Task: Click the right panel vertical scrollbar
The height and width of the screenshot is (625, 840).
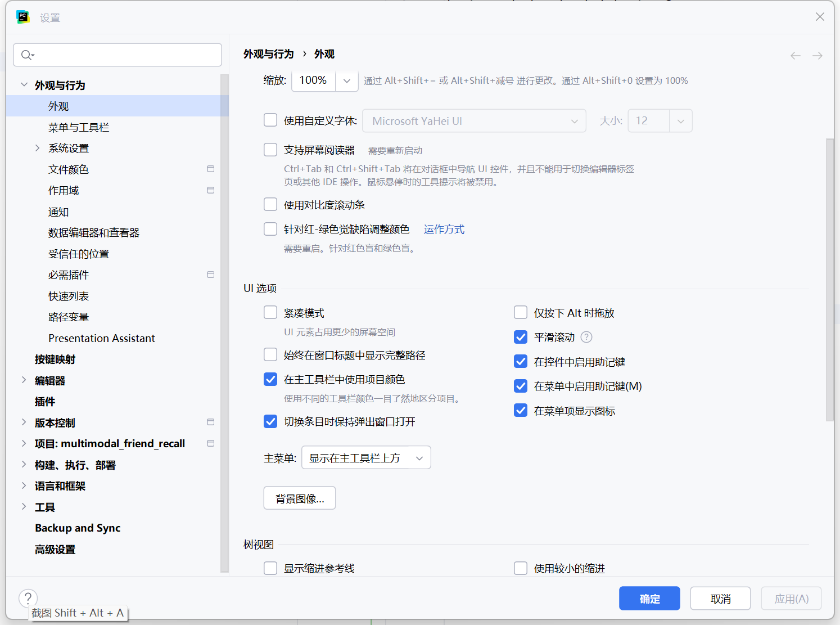Action: [830, 280]
